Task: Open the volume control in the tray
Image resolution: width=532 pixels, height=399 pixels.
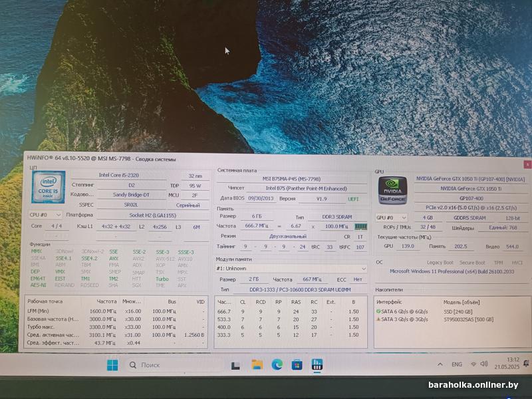Action: 484,364
